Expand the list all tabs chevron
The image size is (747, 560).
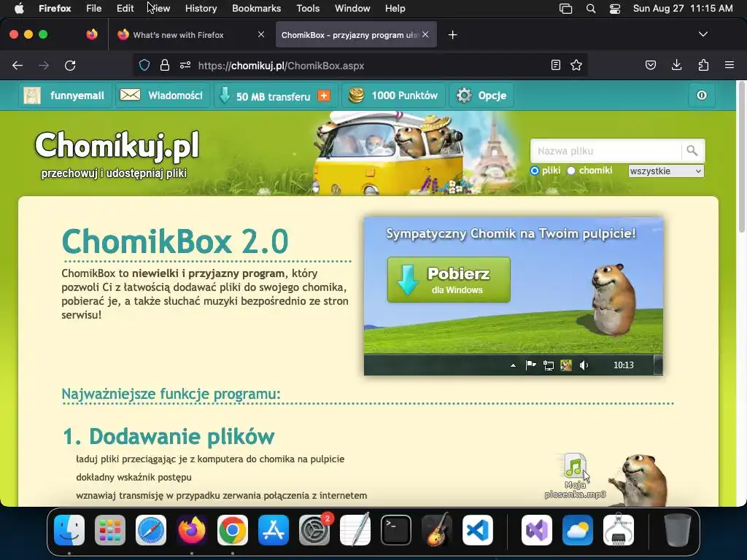point(703,34)
